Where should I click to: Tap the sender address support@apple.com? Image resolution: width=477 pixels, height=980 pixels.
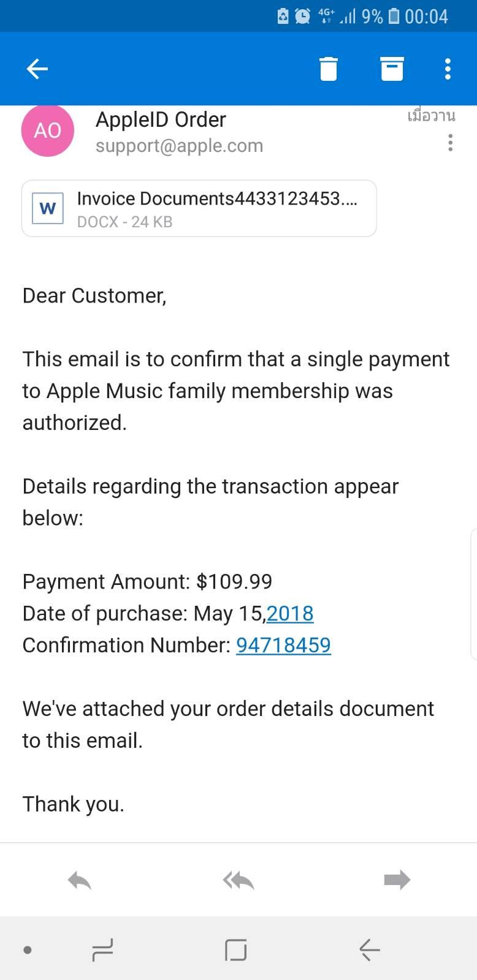tap(179, 146)
